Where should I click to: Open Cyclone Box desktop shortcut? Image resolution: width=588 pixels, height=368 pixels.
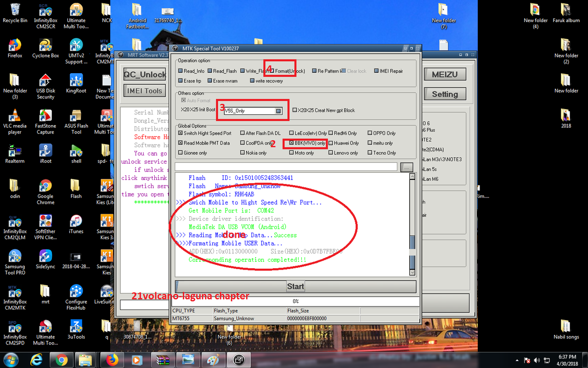pos(45,48)
